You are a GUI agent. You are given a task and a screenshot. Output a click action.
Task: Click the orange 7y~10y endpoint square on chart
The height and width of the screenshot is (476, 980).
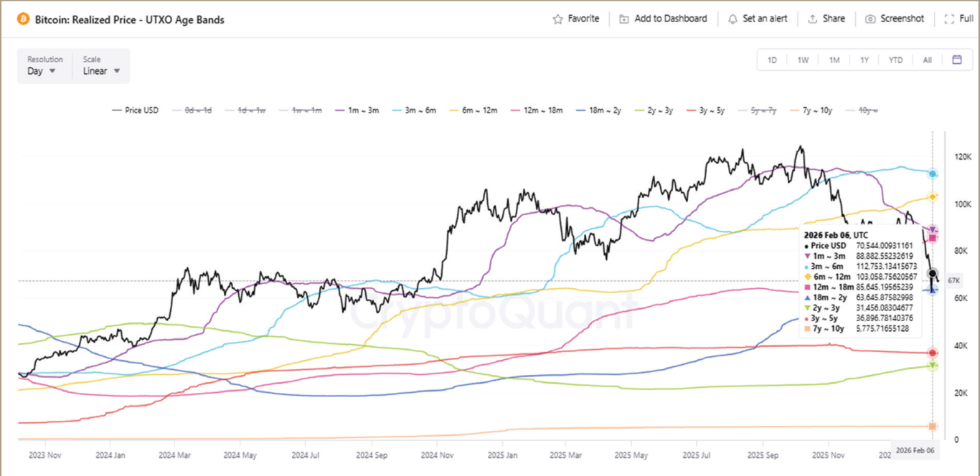933,427
